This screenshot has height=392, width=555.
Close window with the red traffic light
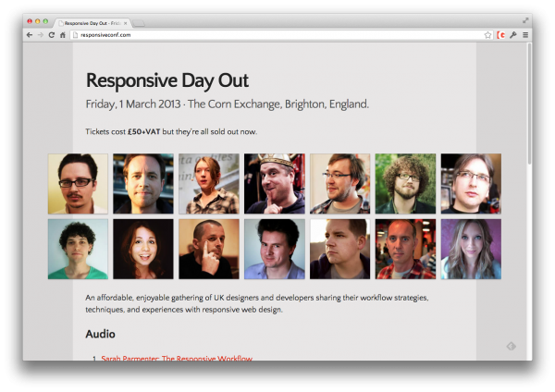pyautogui.click(x=30, y=21)
